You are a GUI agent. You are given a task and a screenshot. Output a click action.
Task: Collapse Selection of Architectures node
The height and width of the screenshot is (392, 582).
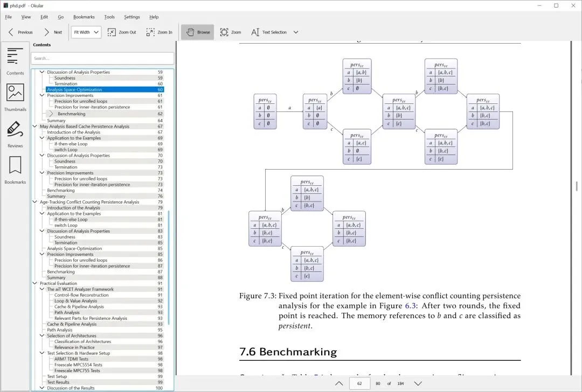42,335
